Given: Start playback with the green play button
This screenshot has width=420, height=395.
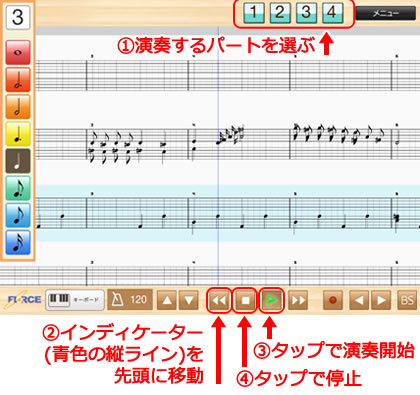Looking at the screenshot, I should click(x=272, y=300).
